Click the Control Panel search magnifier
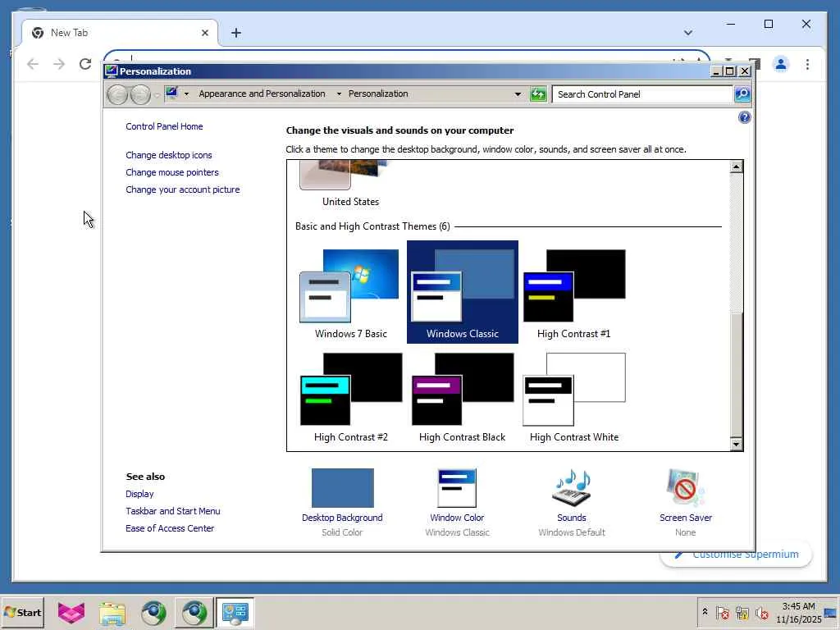This screenshot has width=840, height=630. click(742, 94)
